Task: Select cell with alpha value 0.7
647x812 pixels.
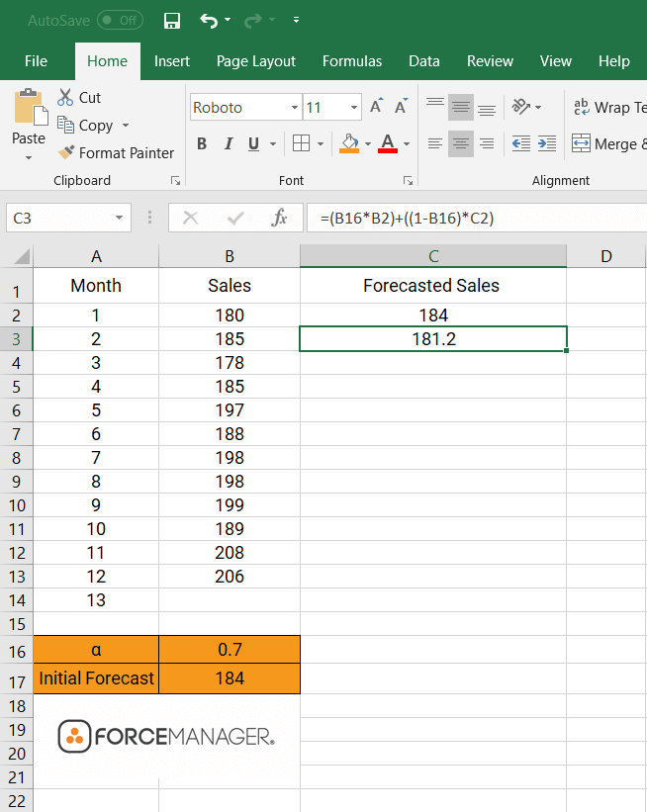Action: tap(230, 650)
